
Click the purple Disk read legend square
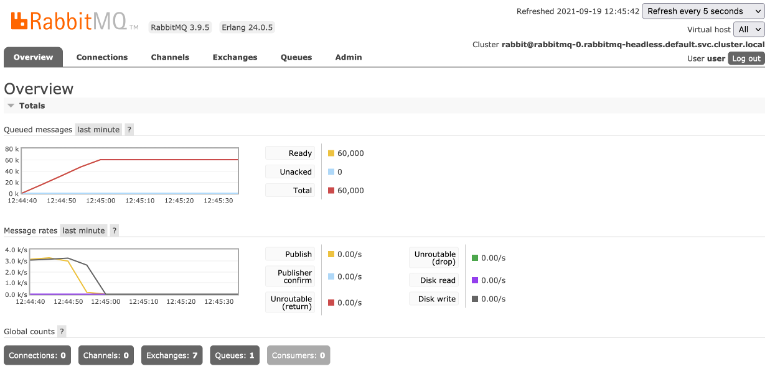point(475,280)
